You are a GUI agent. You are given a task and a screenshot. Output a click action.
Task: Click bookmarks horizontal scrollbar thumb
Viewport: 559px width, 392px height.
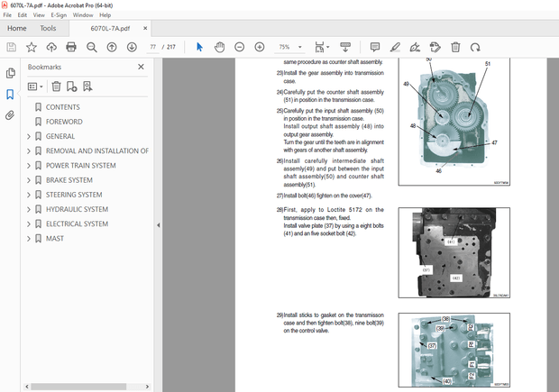[x=78, y=387]
